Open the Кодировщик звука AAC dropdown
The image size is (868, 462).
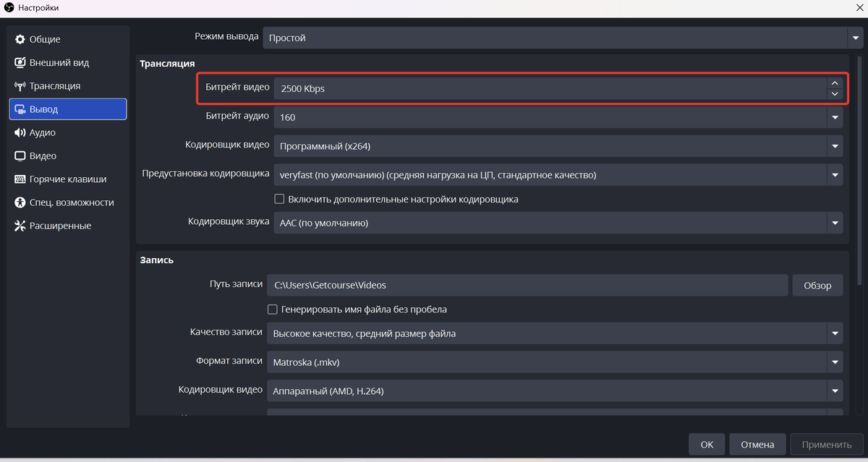tap(558, 223)
